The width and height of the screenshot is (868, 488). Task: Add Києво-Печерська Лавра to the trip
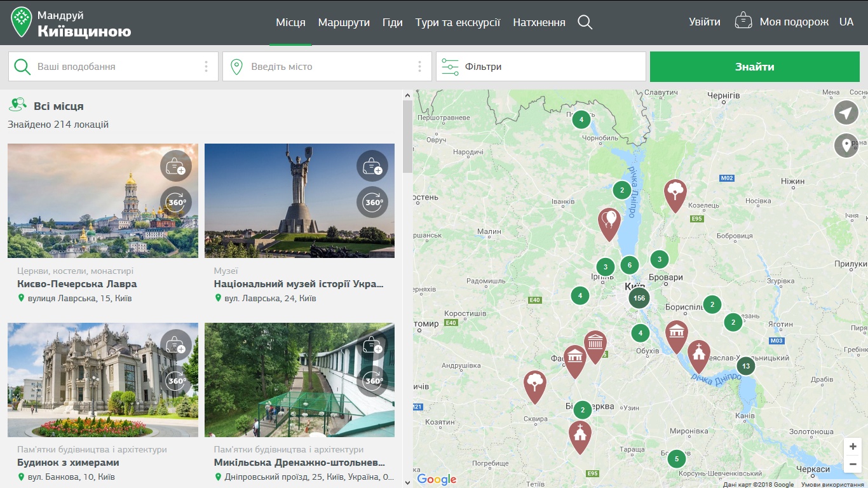click(175, 166)
